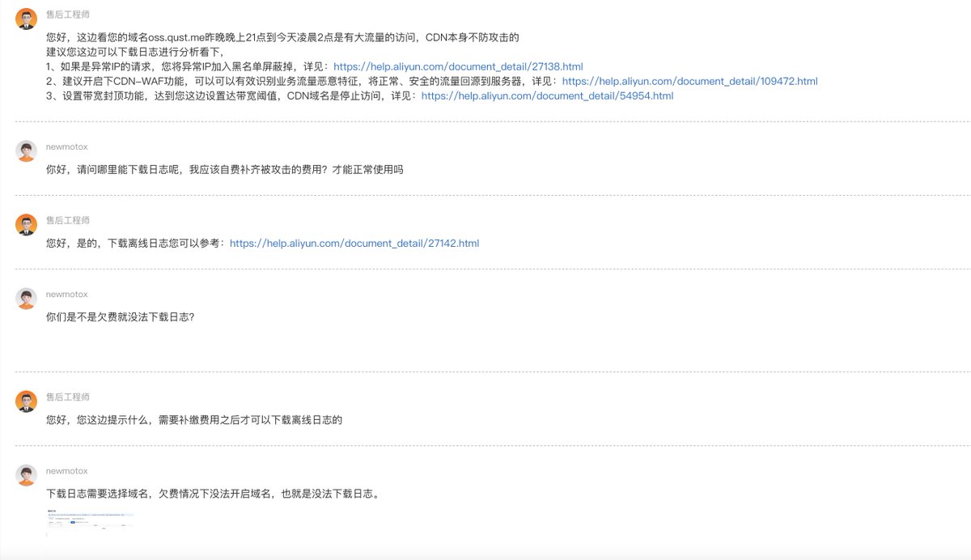Screen dimensions: 971x560
Task: Open help link document_detail/27142.html
Action: pyautogui.click(x=354, y=243)
